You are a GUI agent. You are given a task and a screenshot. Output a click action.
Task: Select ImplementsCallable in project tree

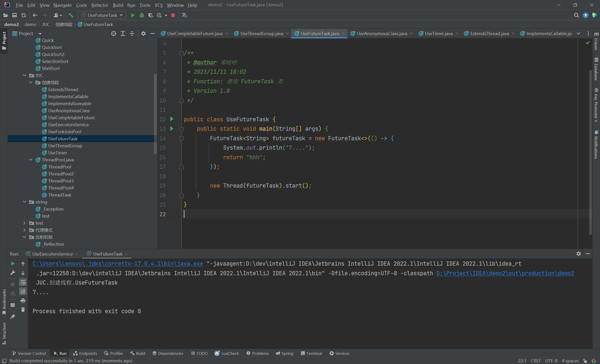pyautogui.click(x=68, y=97)
